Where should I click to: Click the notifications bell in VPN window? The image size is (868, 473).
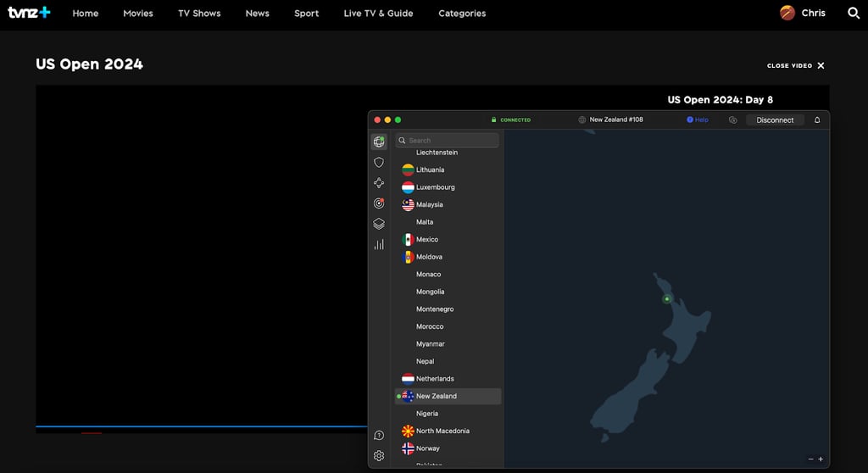click(817, 120)
